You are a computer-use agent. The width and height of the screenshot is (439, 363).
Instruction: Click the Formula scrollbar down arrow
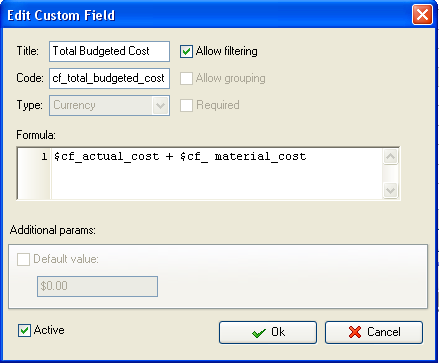[x=390, y=190]
